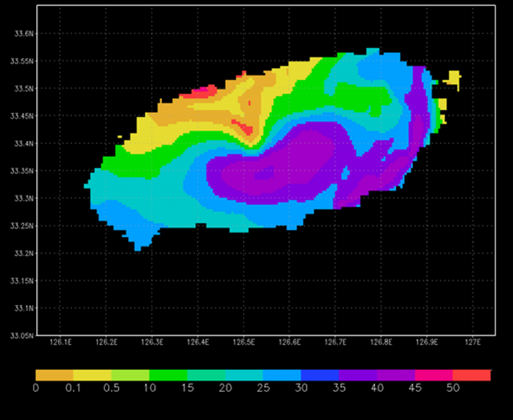
Task: Select the violet 35 to 40 legend swatch
Action: click(358, 375)
